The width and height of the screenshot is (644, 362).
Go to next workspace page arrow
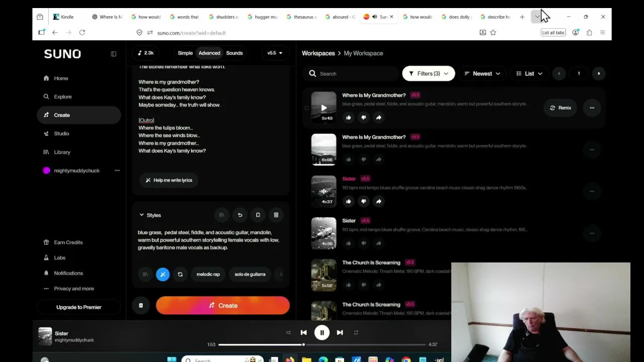click(x=599, y=74)
